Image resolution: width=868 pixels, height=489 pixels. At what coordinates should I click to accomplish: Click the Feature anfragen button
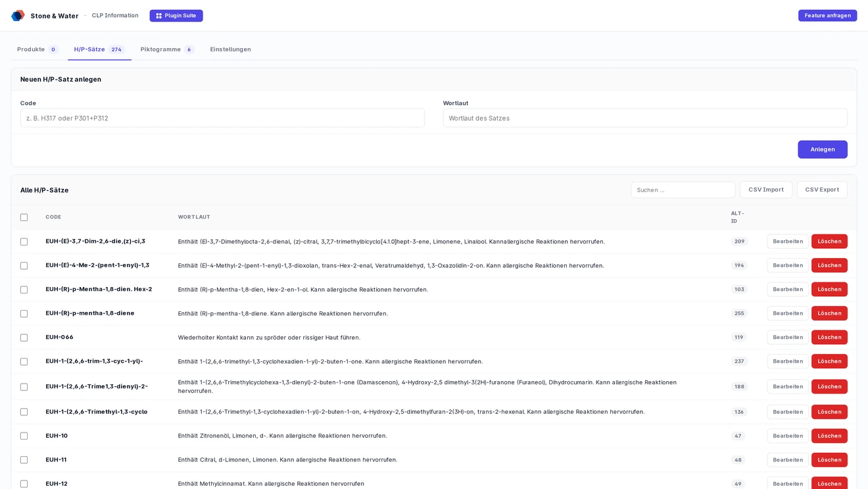point(827,16)
